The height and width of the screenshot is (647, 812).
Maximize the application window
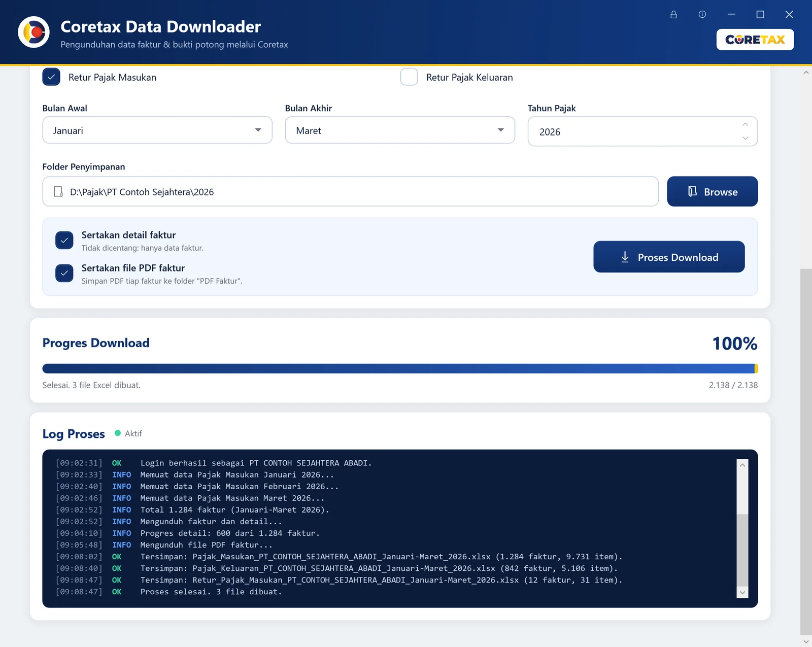[760, 15]
